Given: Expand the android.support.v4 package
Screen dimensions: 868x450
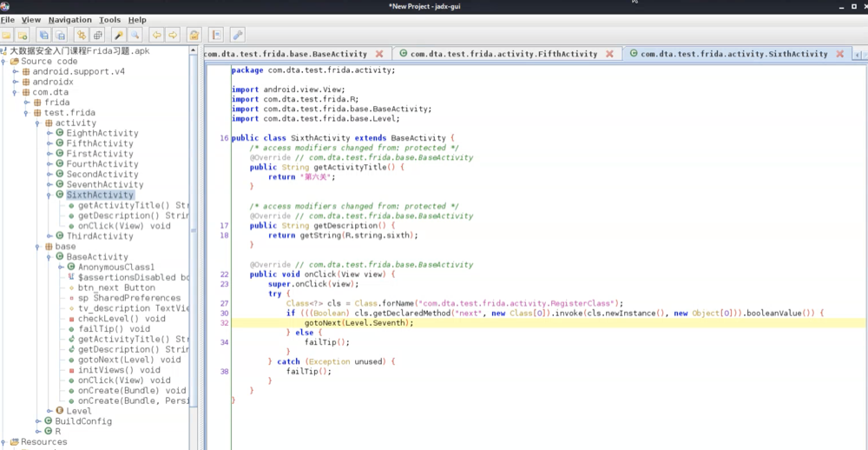Looking at the screenshot, I should click(x=15, y=71).
